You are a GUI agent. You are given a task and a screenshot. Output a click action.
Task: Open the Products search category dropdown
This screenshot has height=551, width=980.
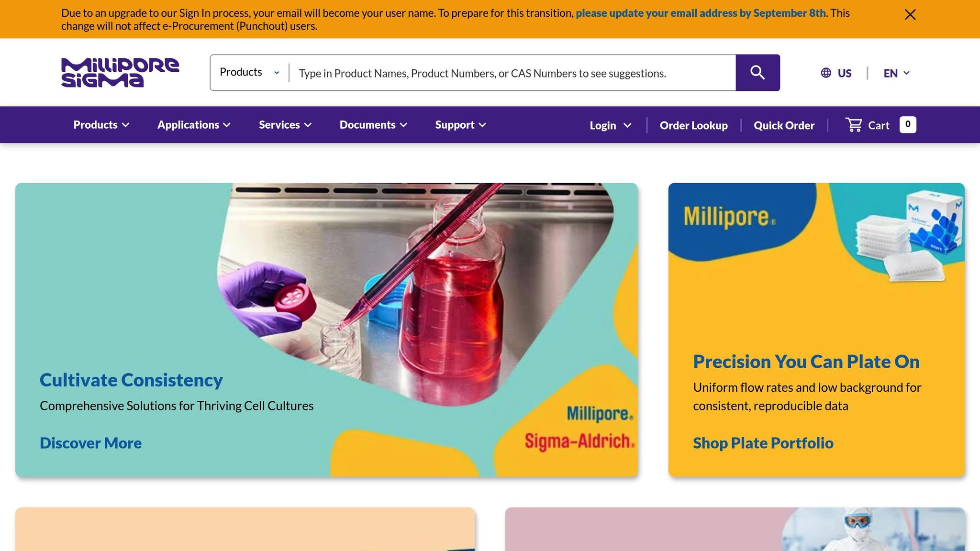[x=249, y=72]
